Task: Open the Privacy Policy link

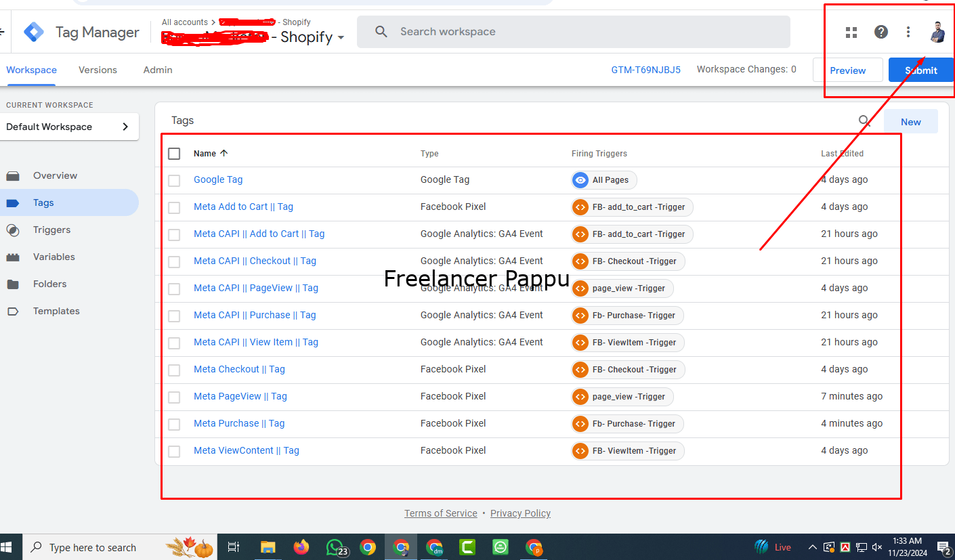Action: pyautogui.click(x=520, y=513)
